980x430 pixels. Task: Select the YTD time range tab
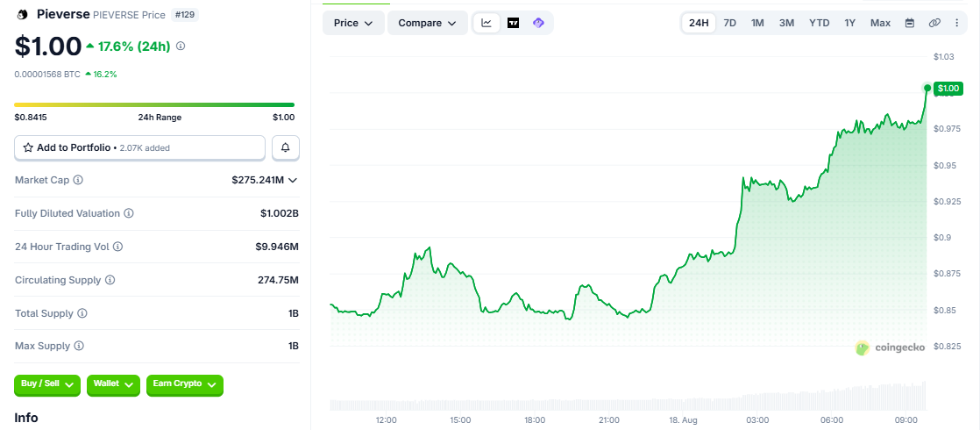point(819,23)
